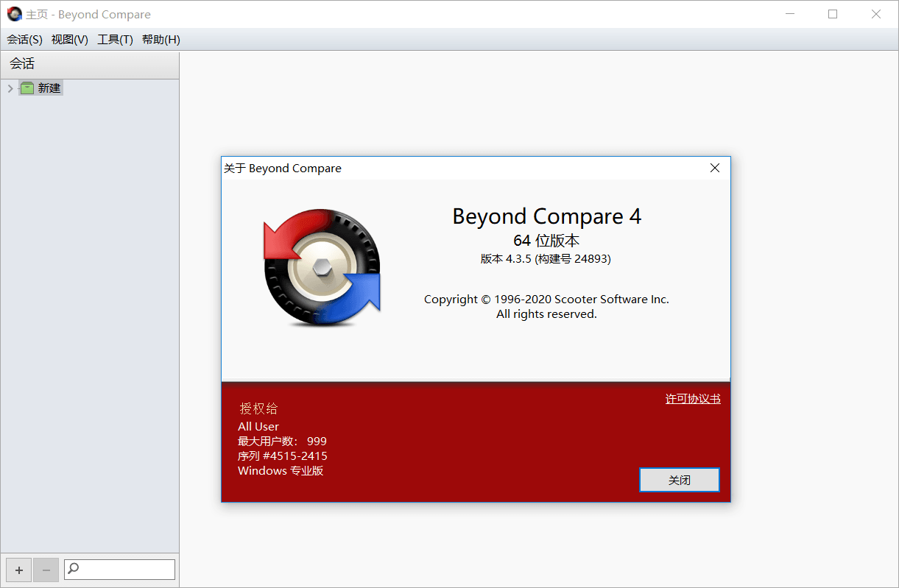
Task: Click the version 4.3.5 build text
Action: [x=546, y=259]
